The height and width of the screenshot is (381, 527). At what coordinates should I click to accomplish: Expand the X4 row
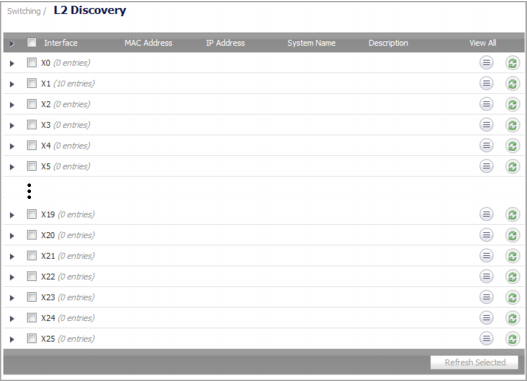click(12, 146)
